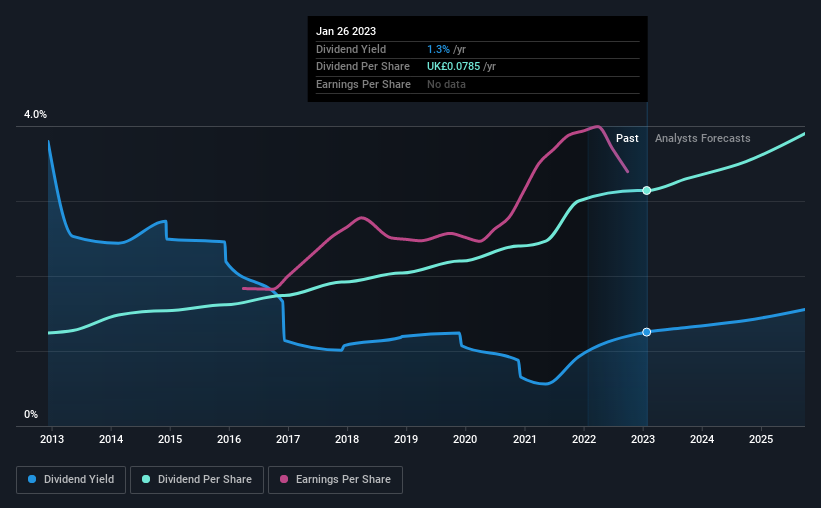Click the 0% y-axis label
This screenshot has height=508, width=821.
point(31,414)
